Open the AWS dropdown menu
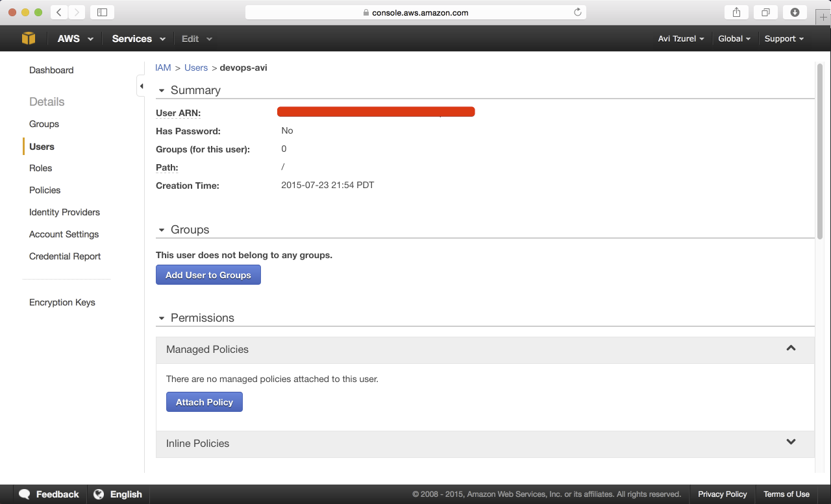The width and height of the screenshot is (831, 504). [75, 38]
